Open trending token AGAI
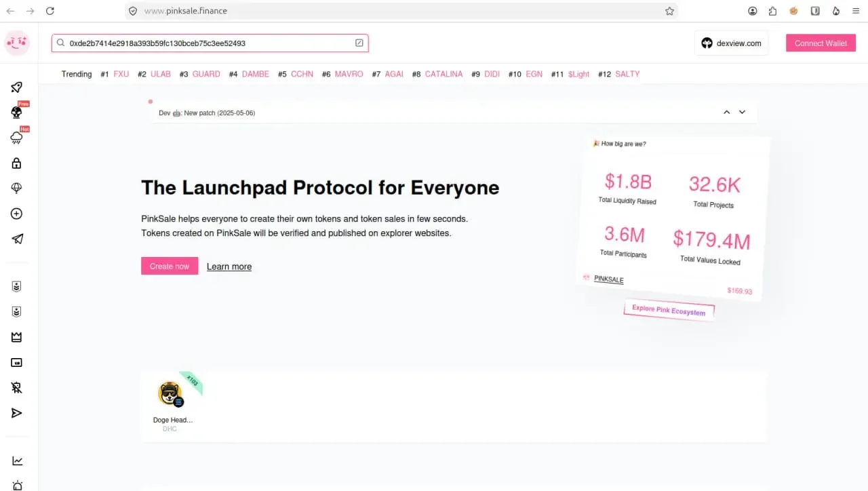 pos(394,74)
